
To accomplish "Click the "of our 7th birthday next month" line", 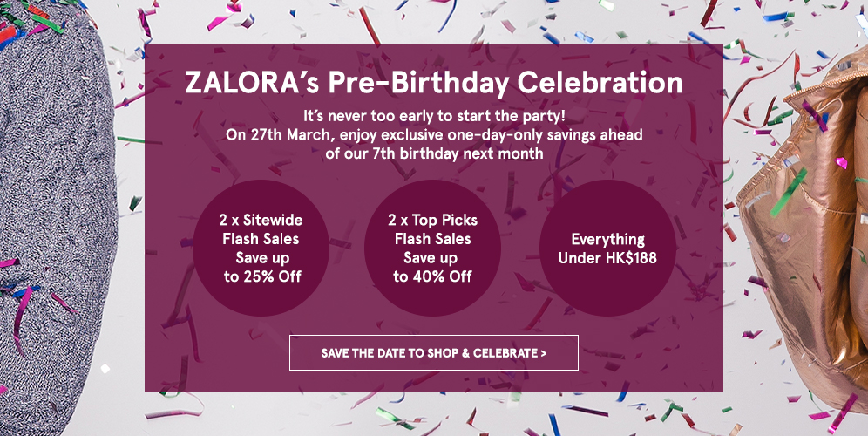I will coord(435,153).
